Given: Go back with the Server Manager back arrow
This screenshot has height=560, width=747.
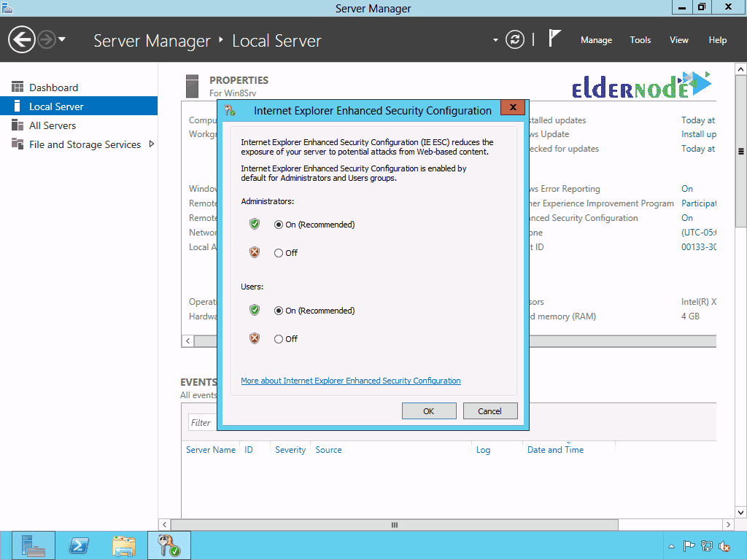Looking at the screenshot, I should [x=22, y=39].
